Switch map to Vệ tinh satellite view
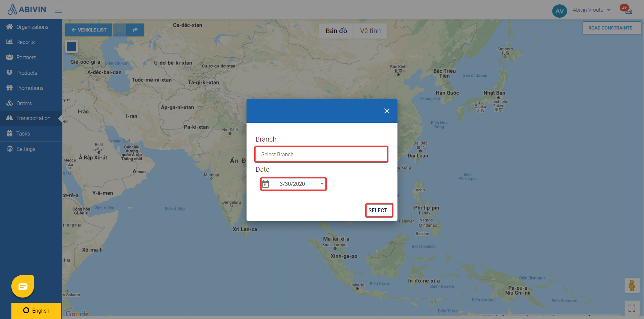Viewport: 644px width, 319px height. click(370, 31)
